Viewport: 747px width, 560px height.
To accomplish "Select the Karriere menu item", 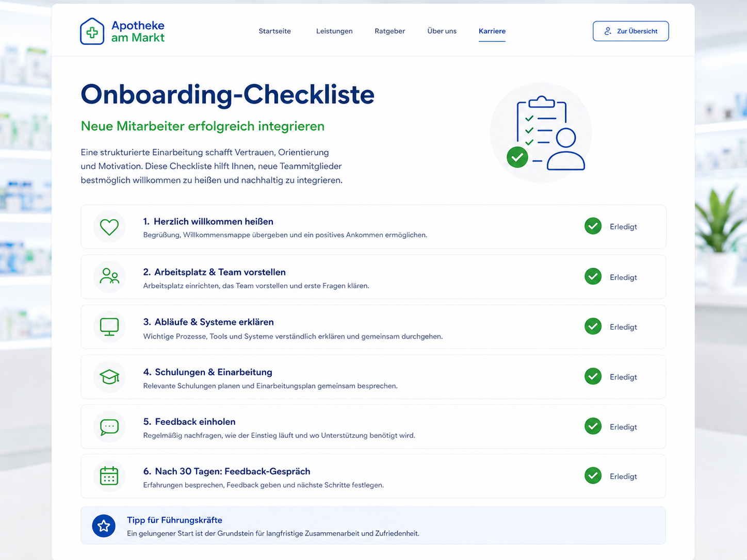I will (x=492, y=31).
